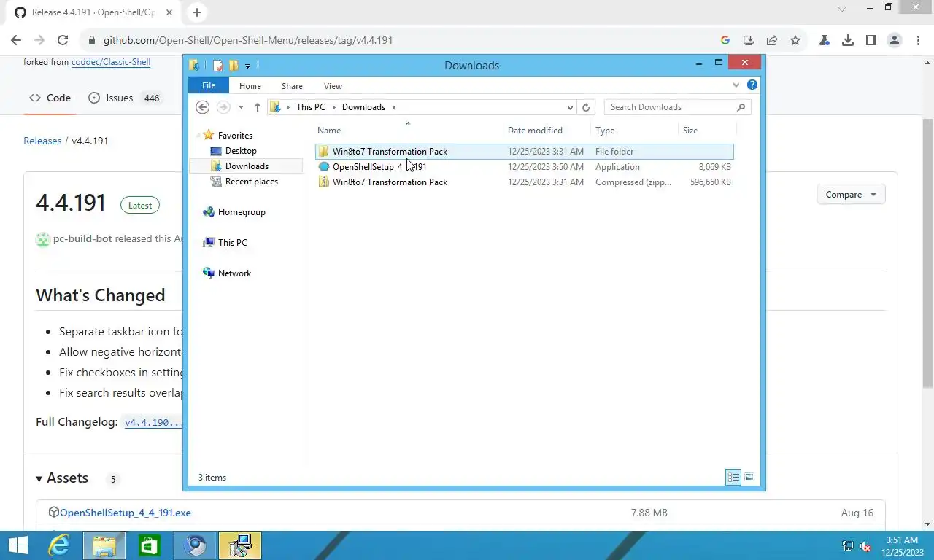The height and width of the screenshot is (560, 934).
Task: Expand the Explorer ribbon chevron
Action: [x=736, y=85]
